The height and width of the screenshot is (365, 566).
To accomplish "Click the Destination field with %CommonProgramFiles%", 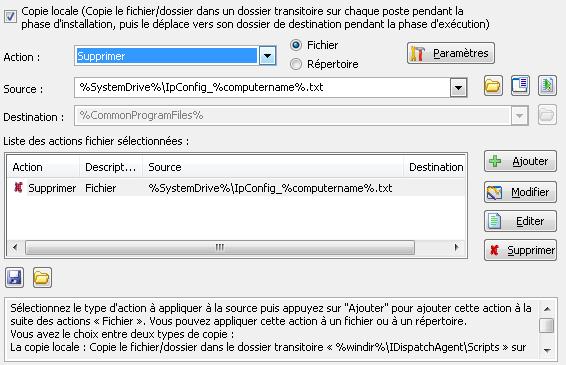I will 292,116.
